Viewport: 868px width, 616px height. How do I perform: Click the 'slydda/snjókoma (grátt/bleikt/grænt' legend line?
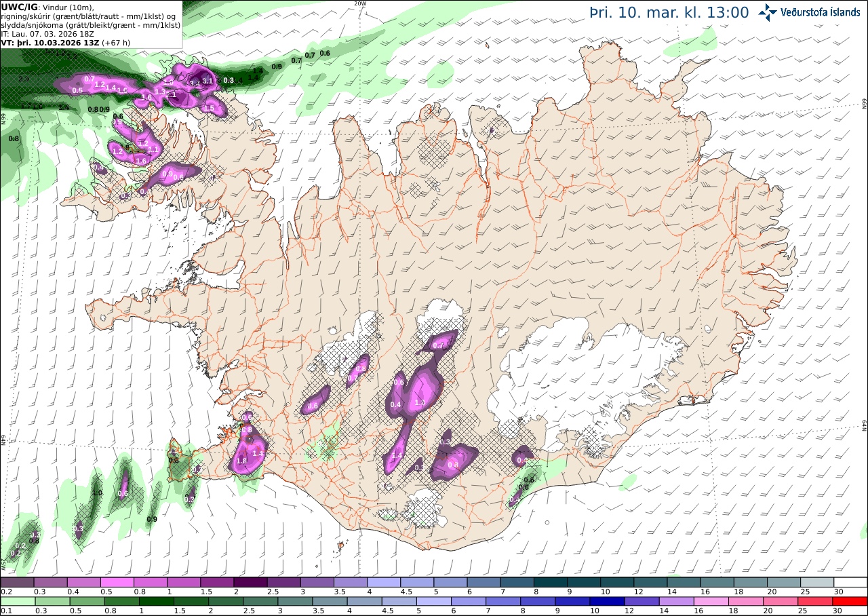pos(90,24)
